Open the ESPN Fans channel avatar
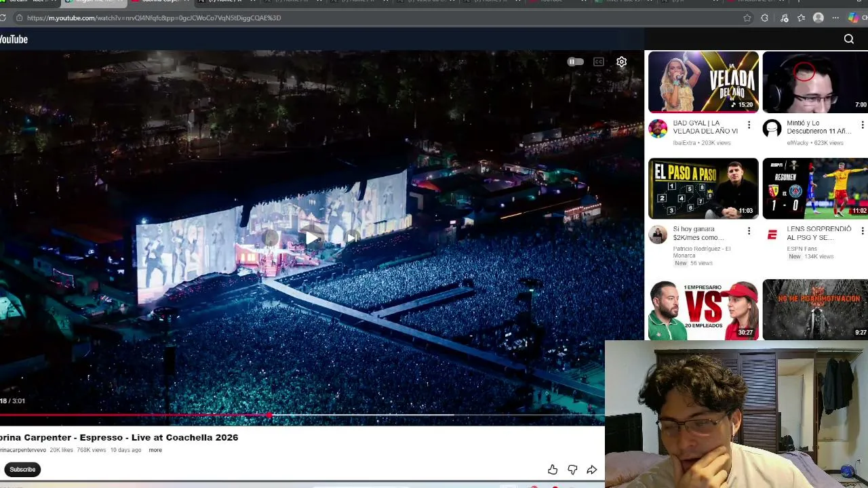This screenshot has width=868, height=488. point(772,235)
